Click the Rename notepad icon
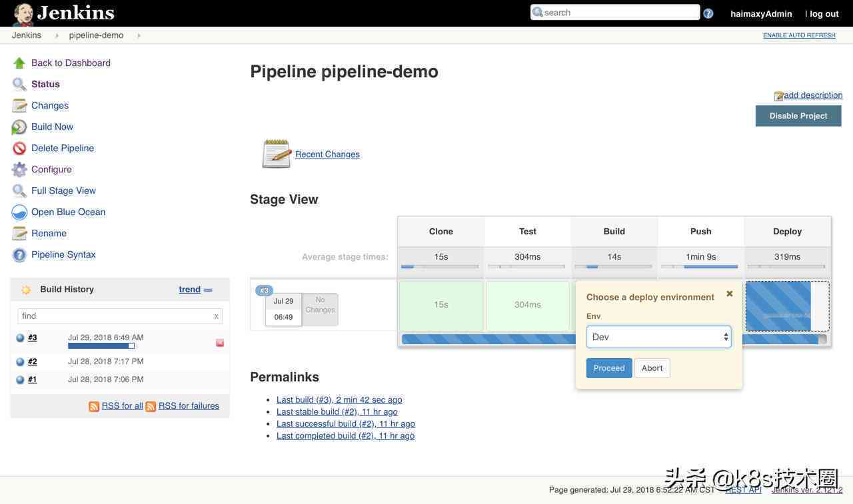This screenshot has height=504, width=853. pos(19,234)
